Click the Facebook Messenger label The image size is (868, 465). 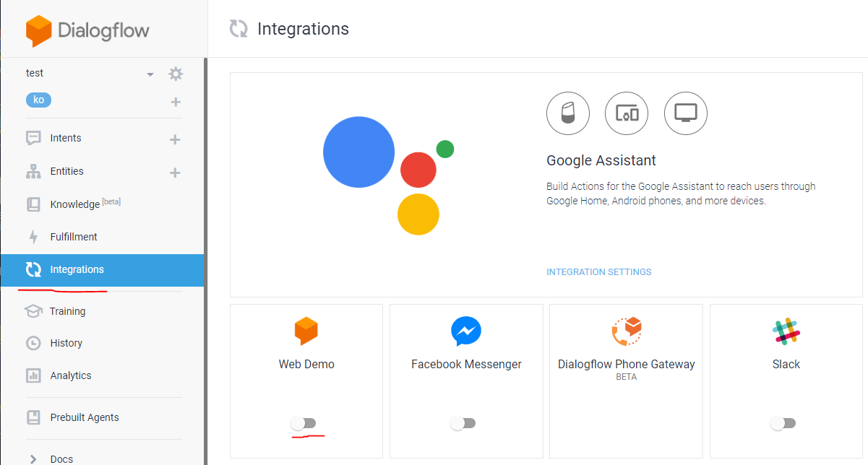click(466, 364)
